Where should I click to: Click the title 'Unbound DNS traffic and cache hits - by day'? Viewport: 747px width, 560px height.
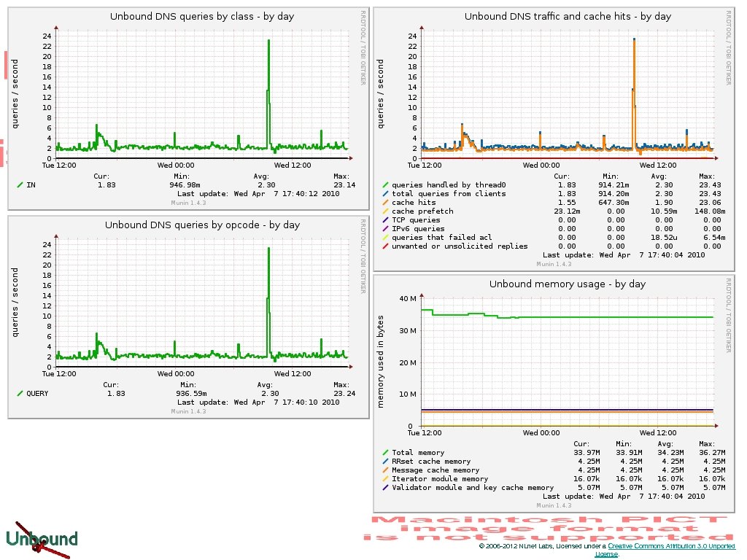568,17
